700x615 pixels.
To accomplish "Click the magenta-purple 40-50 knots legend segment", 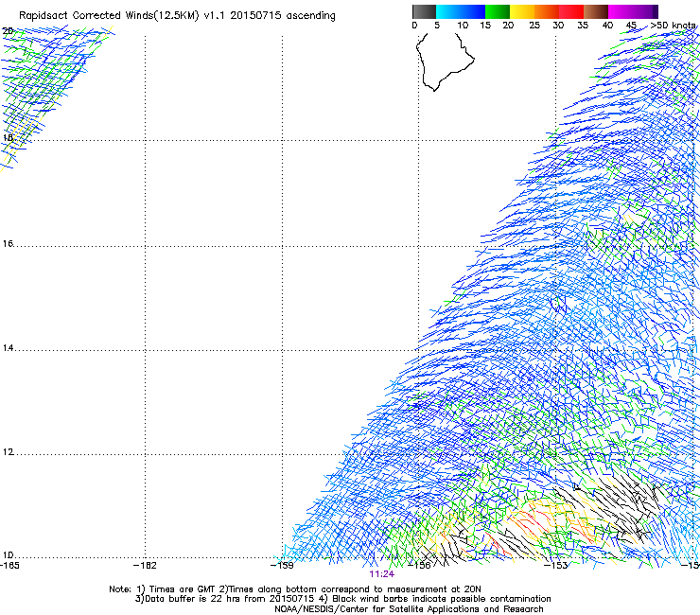I will [x=633, y=11].
